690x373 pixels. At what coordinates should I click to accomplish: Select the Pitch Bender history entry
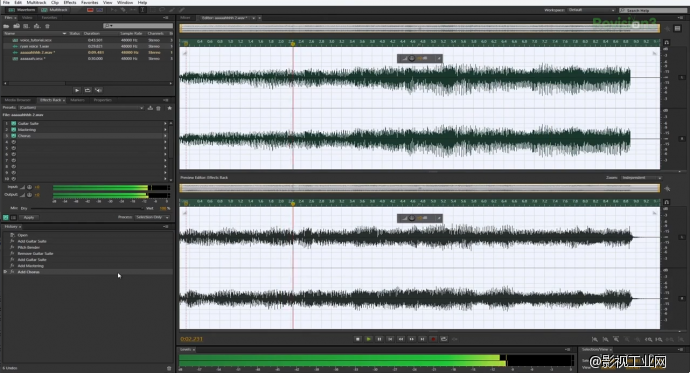[x=29, y=248]
